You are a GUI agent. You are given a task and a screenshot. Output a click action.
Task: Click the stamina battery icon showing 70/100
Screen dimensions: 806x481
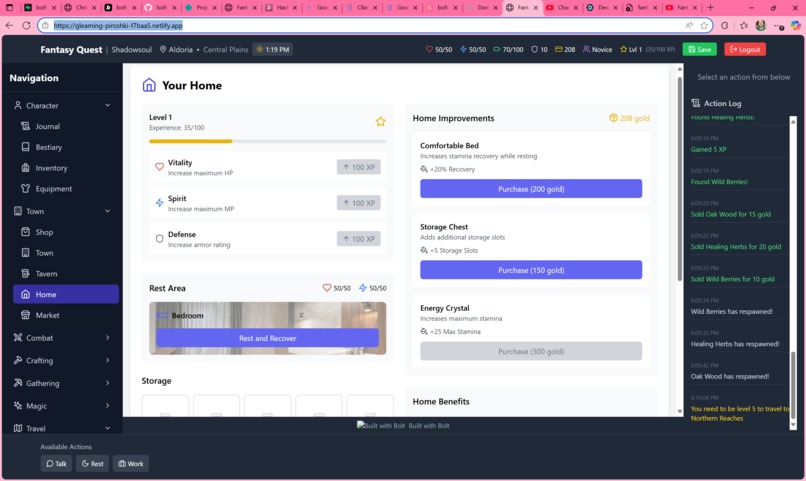tap(497, 49)
